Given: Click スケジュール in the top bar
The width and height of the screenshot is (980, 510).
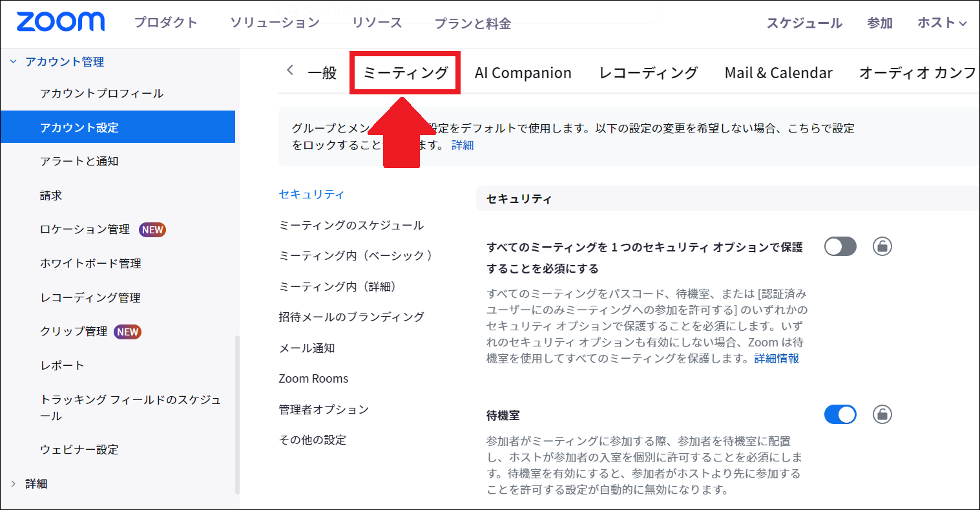Looking at the screenshot, I should pos(804,23).
